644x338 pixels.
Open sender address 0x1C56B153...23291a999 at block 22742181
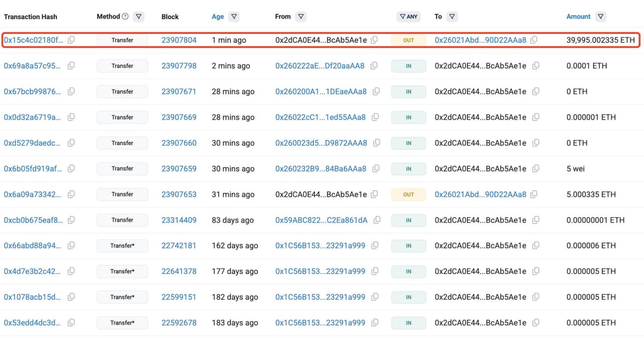[320, 246]
